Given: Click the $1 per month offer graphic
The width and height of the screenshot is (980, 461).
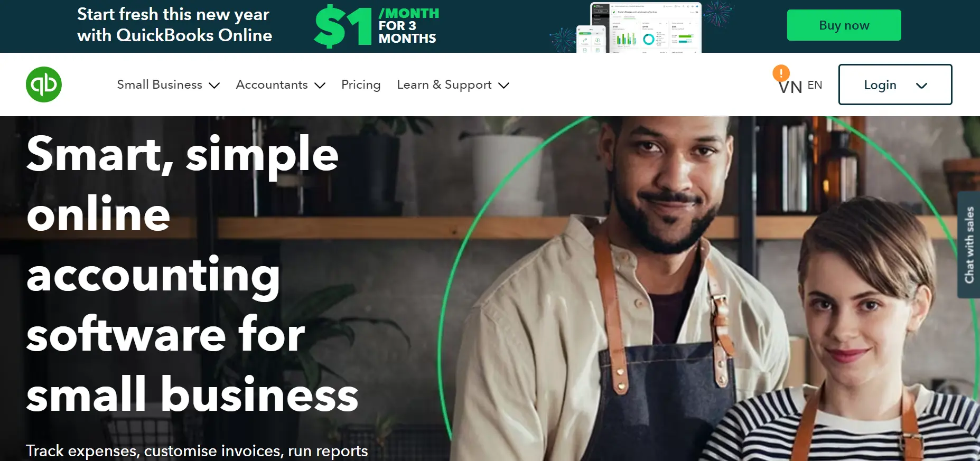Looking at the screenshot, I should point(377,26).
